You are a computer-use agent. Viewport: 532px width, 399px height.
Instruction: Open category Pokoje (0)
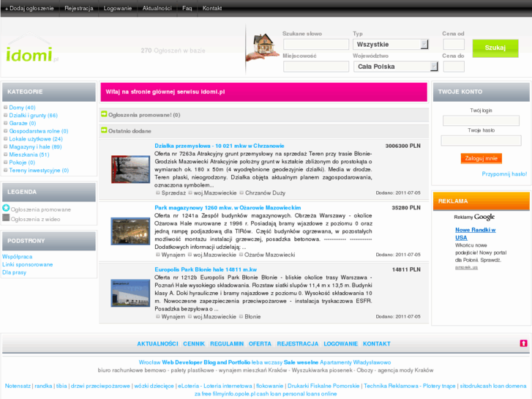pyautogui.click(x=22, y=162)
